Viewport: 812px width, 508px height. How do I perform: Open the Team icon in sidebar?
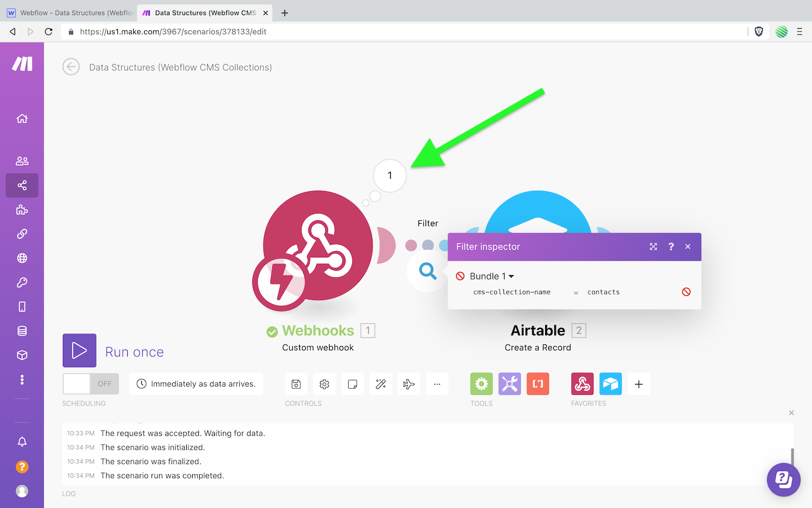click(22, 161)
